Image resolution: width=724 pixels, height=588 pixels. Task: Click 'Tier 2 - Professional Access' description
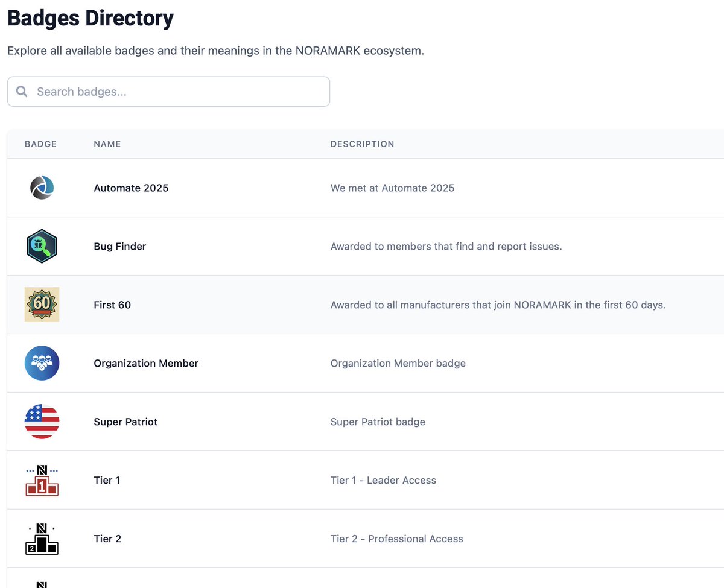397,539
